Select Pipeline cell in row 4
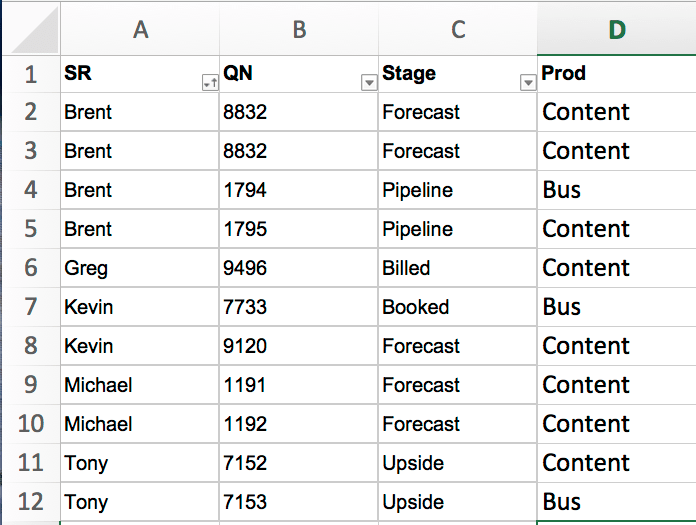Viewport: 696px width, 525px height. point(458,190)
